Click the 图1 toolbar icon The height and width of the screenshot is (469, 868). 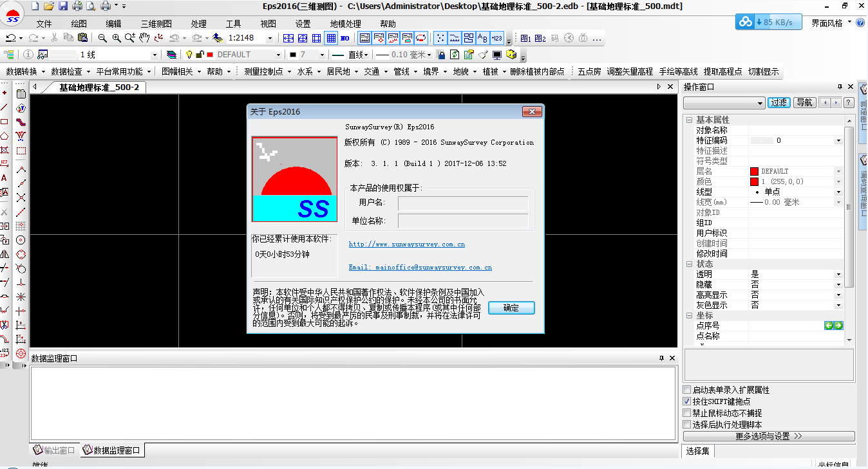[525, 38]
